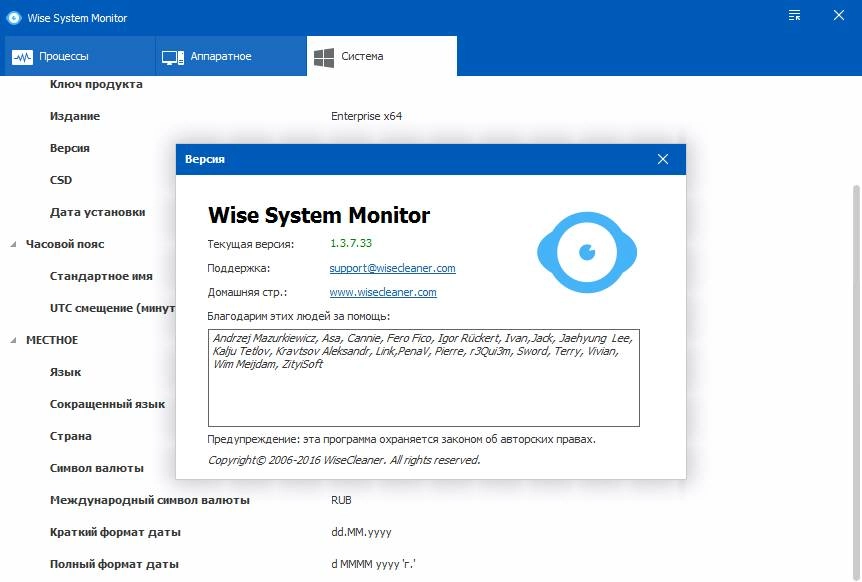Click the d MMMM yyyy 'г.' value

373,564
